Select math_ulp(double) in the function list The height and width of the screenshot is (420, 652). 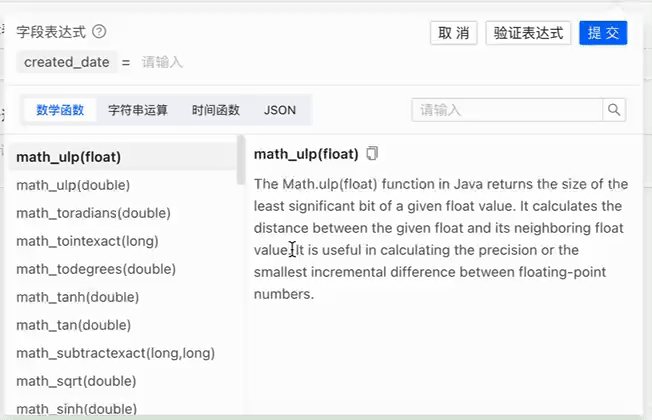pos(73,185)
